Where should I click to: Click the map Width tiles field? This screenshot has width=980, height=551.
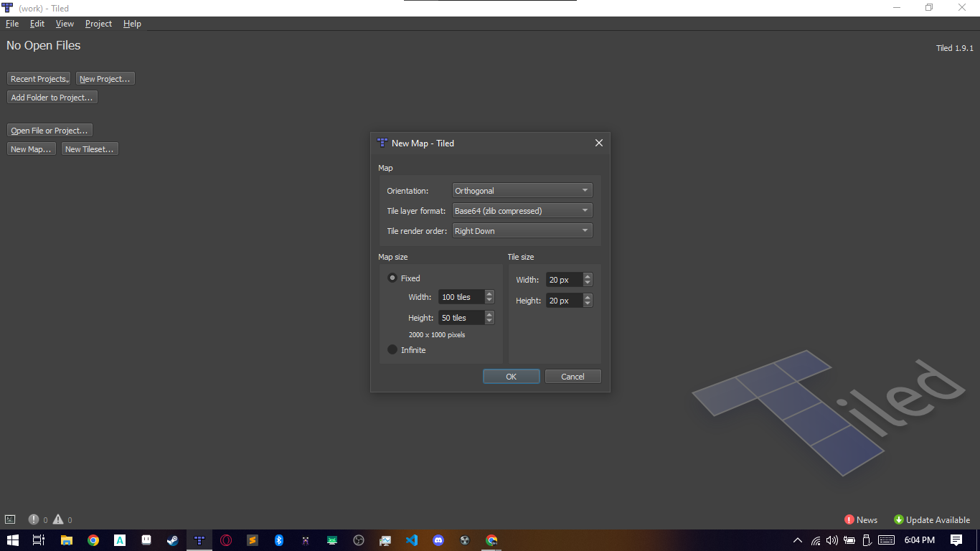click(461, 297)
